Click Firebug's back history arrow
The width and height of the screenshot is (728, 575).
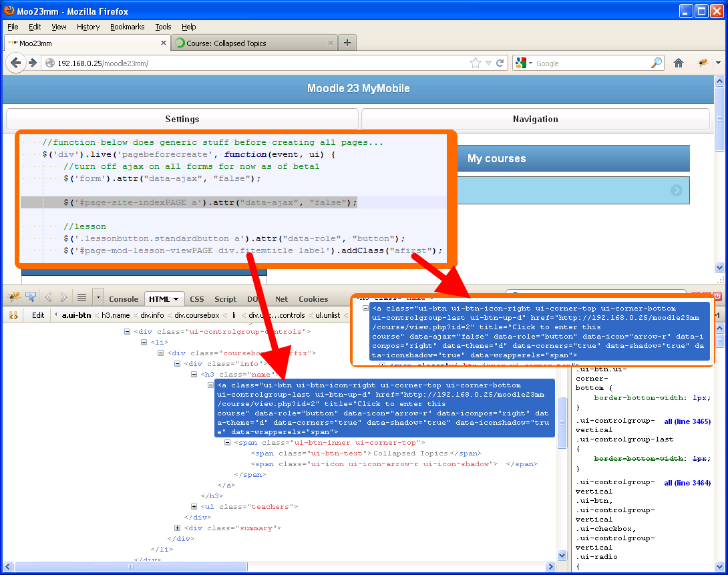(x=49, y=297)
